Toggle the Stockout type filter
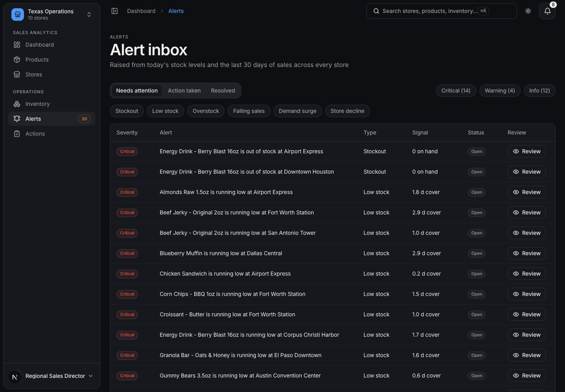 coord(127,111)
